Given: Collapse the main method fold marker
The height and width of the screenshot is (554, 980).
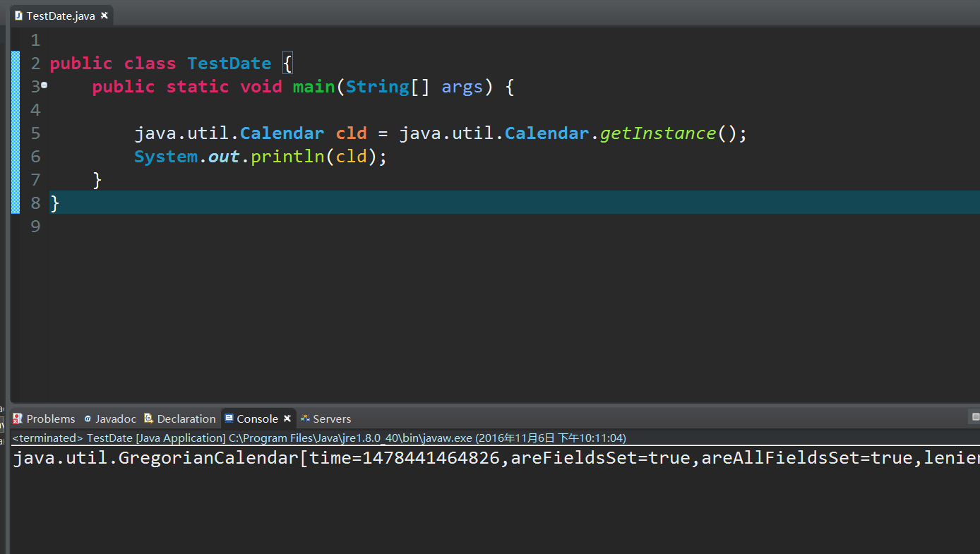Looking at the screenshot, I should click(x=44, y=85).
